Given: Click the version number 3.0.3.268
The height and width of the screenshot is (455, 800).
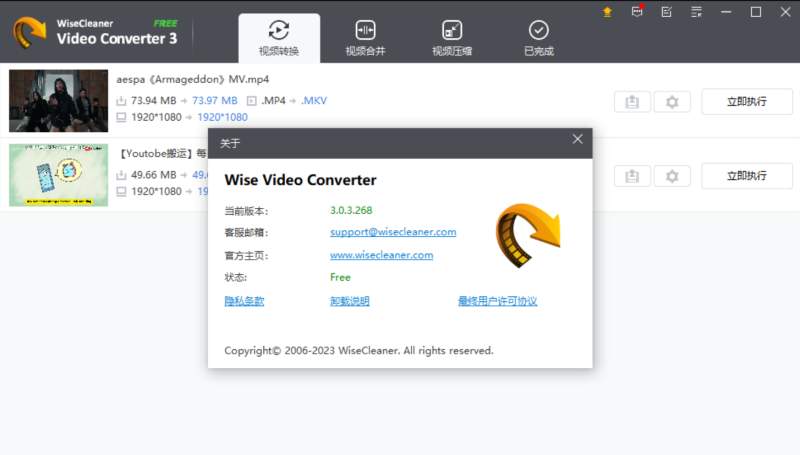Looking at the screenshot, I should (351, 210).
